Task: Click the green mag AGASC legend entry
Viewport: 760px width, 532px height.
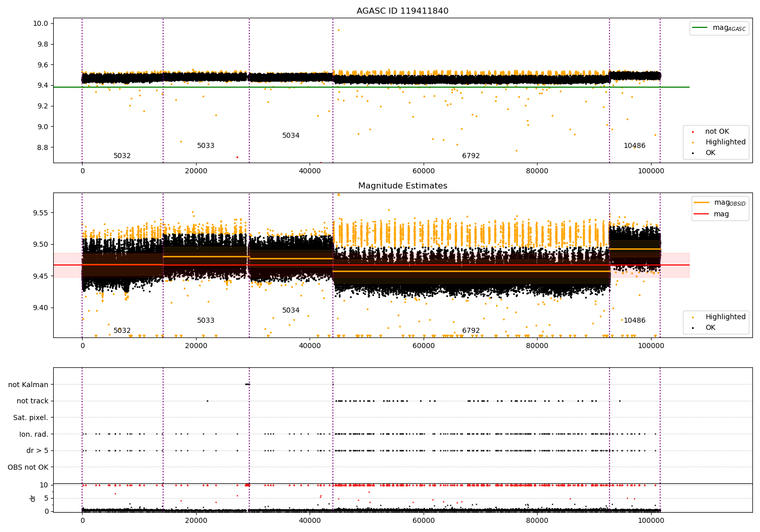Action: click(719, 28)
